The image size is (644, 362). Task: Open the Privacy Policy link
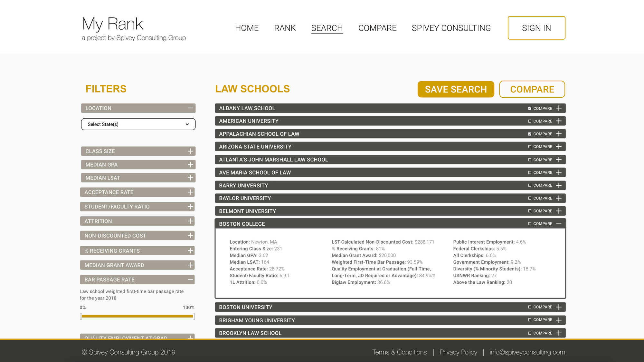[x=458, y=352]
